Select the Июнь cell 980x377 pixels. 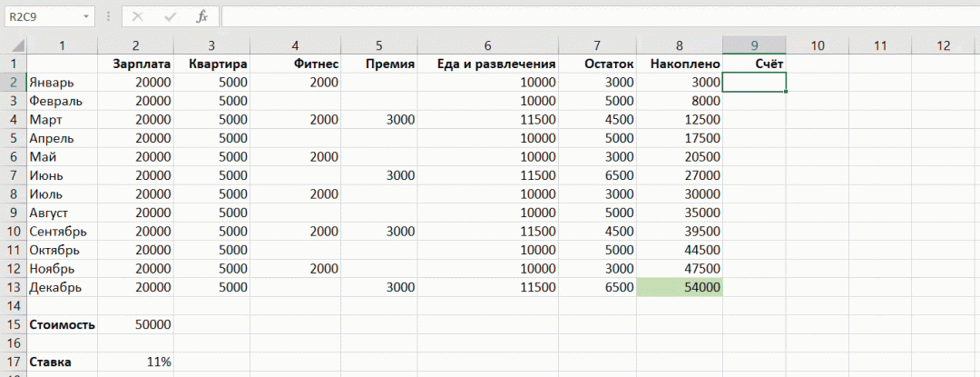[62, 175]
